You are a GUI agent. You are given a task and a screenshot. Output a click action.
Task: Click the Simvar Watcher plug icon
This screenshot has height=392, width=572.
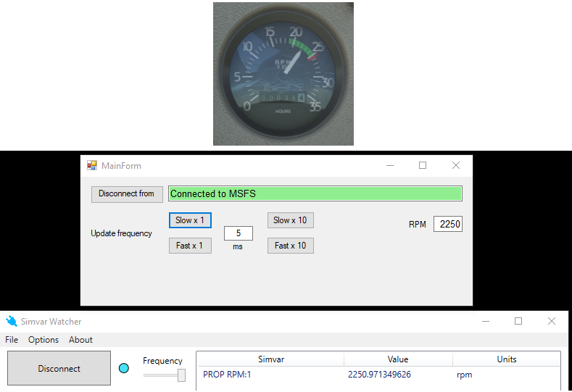[12, 322]
